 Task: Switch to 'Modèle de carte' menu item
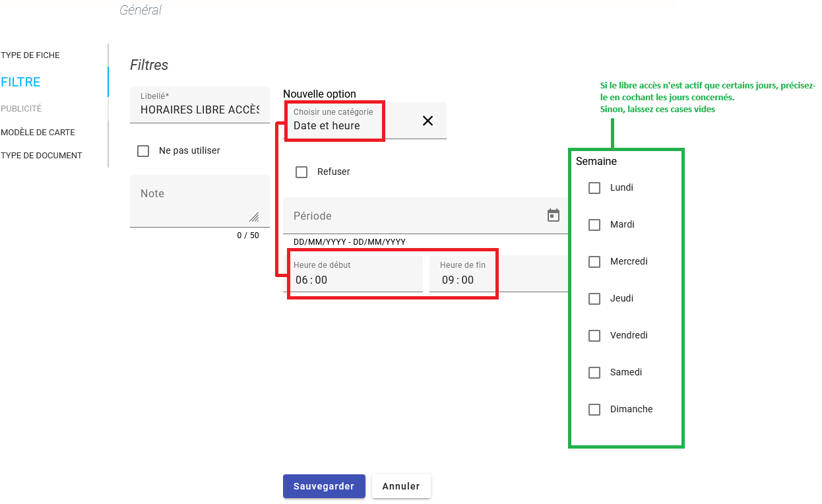coord(38,133)
